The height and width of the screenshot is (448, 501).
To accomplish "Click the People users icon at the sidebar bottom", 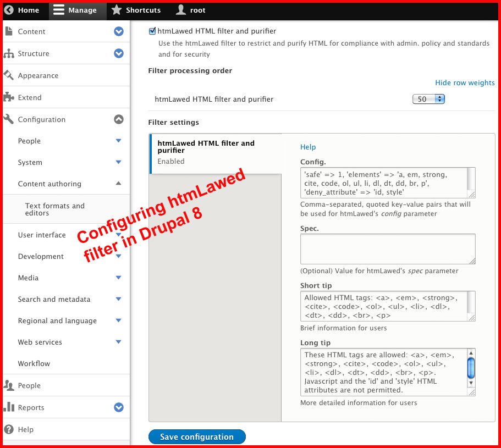I will 9,385.
